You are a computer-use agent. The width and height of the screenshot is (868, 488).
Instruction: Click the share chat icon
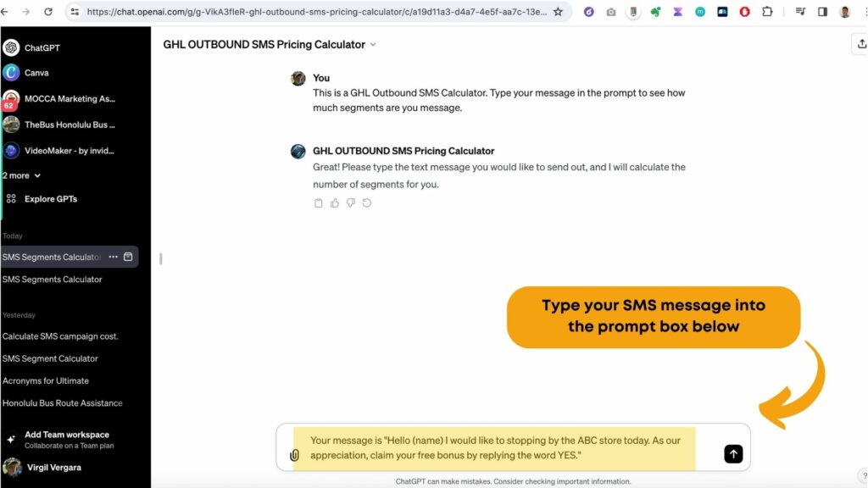[861, 44]
